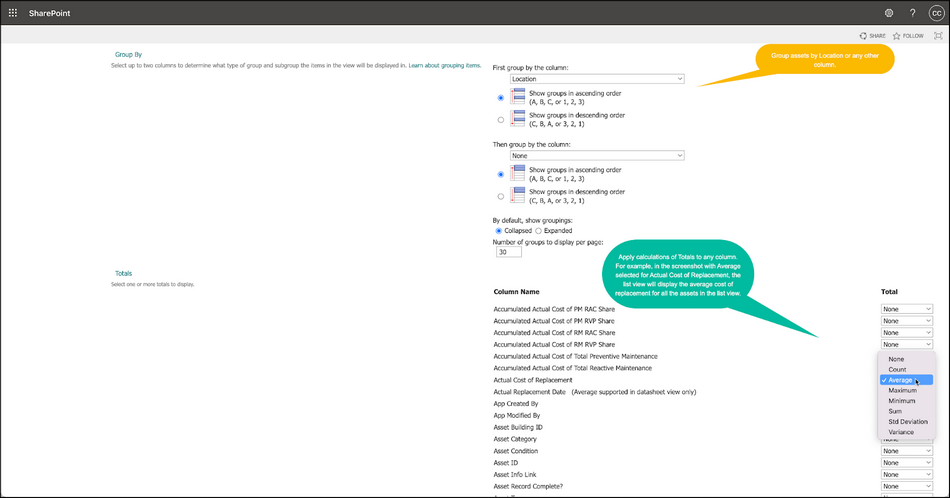Choose Expanded for default groupings
Viewport: 950px width, 498px height.
pos(538,231)
